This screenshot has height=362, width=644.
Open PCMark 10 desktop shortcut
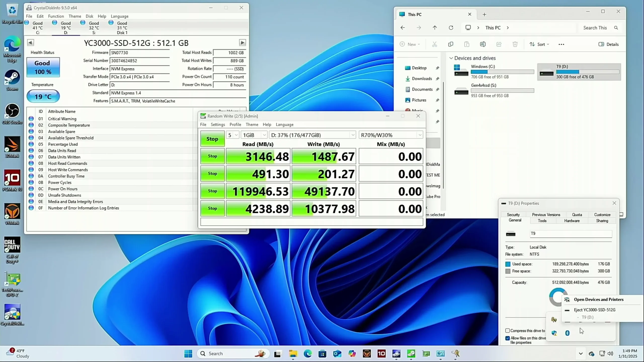pos(12,181)
